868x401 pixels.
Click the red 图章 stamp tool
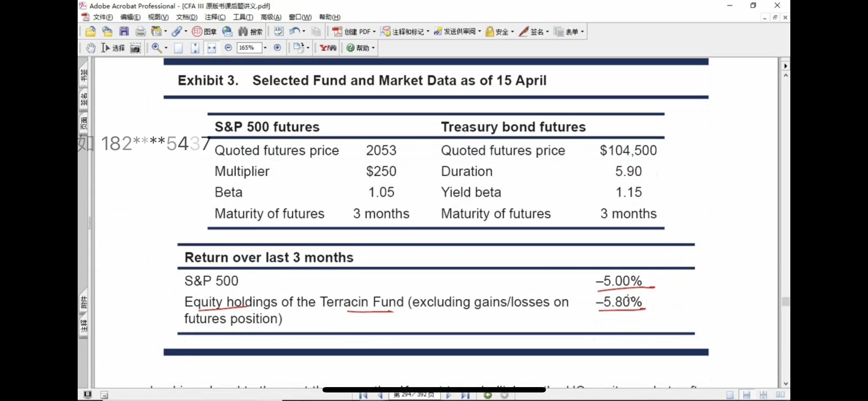(204, 32)
